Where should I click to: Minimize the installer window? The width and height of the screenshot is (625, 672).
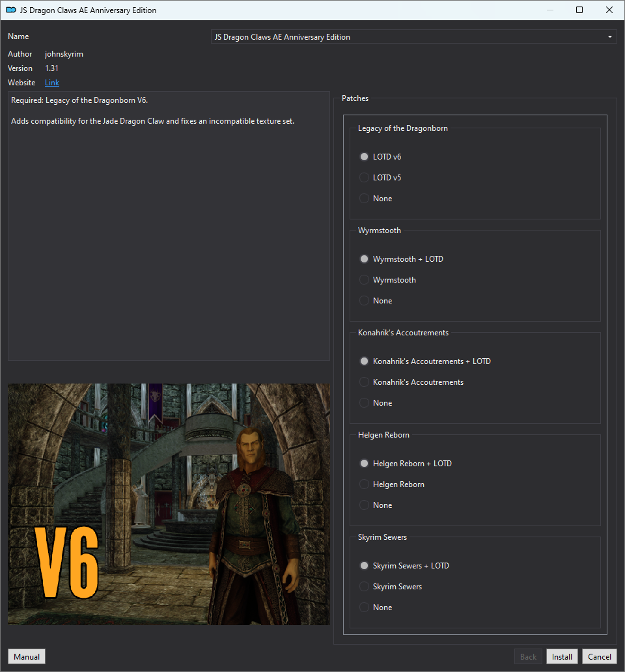click(x=550, y=10)
